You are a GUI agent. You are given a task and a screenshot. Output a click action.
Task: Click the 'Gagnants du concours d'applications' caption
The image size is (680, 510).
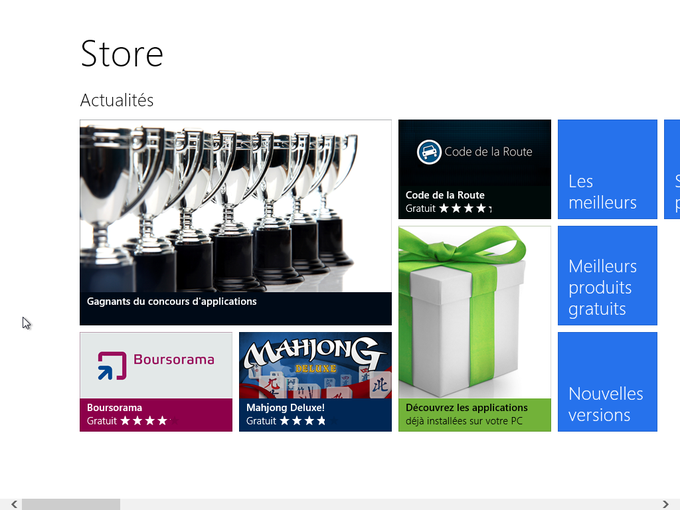pos(172,301)
